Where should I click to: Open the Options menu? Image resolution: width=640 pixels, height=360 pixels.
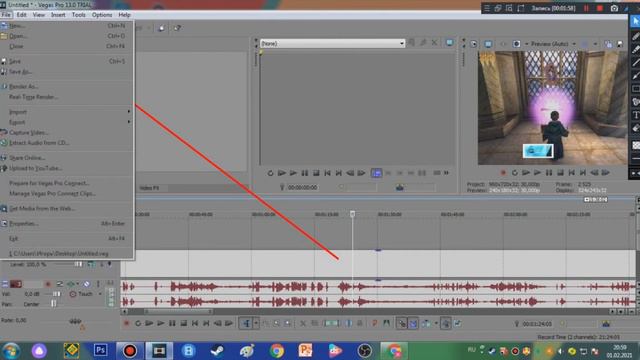tap(102, 15)
